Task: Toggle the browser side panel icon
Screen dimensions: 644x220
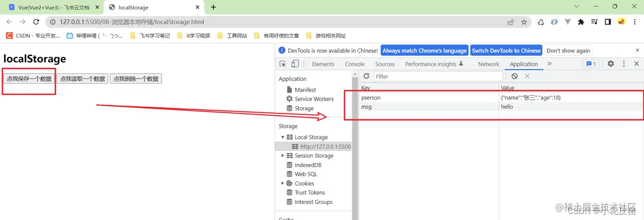Action: (608, 22)
